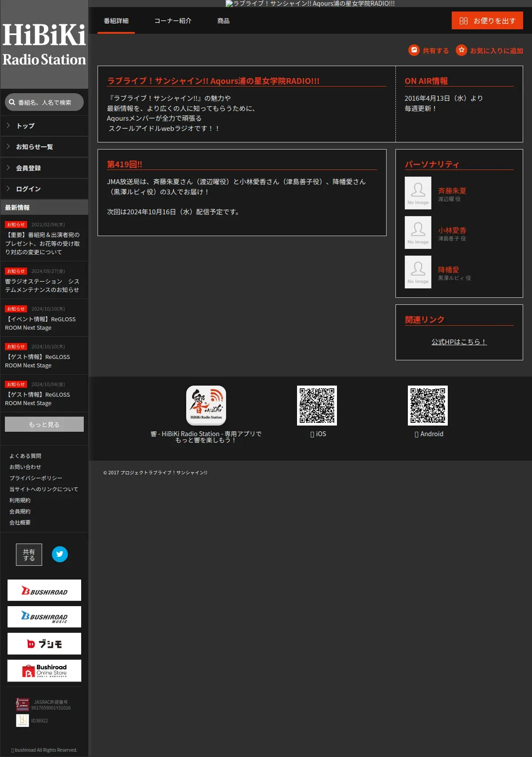Image resolution: width=532 pixels, height=757 pixels.
Task: Open the 【重要】番組宛＆出演者宛 news item
Action: point(43,244)
